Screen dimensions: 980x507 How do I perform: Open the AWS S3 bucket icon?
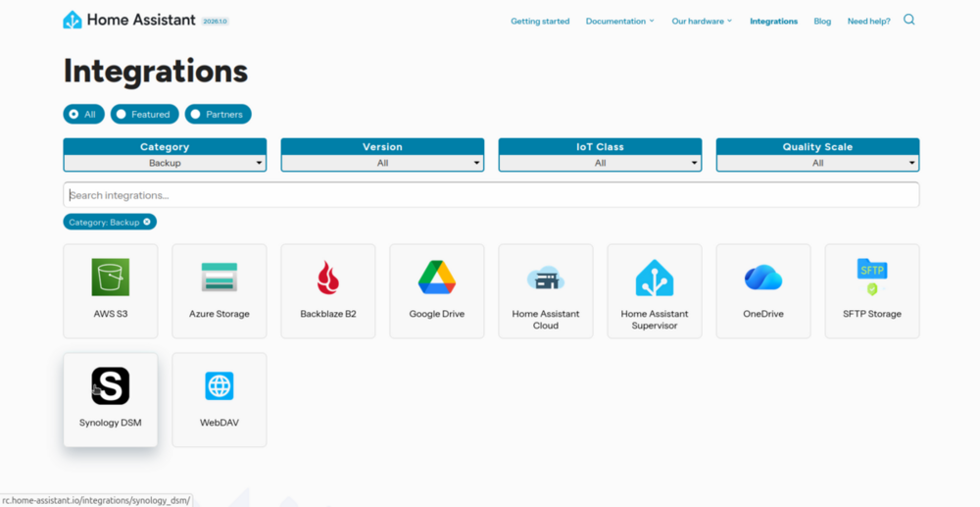[110, 277]
